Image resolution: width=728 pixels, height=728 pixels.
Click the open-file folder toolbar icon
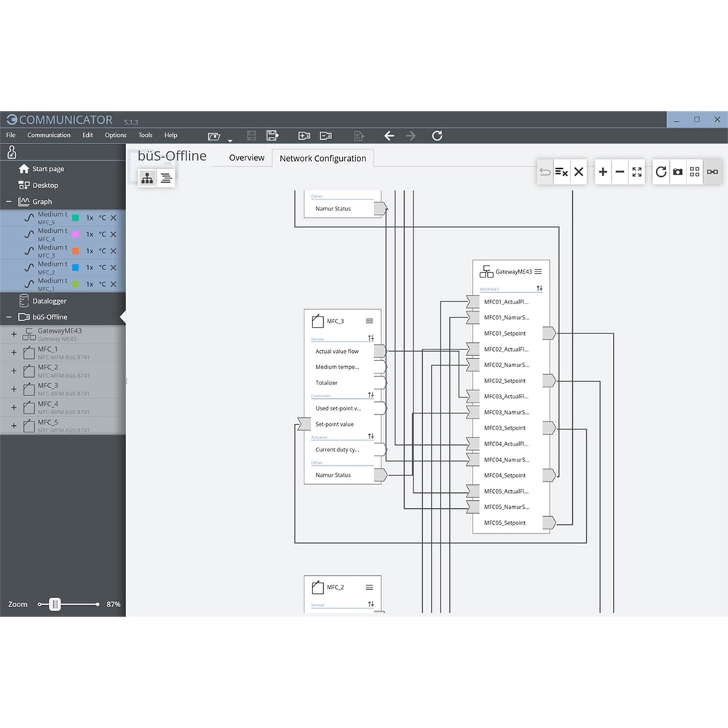pyautogui.click(x=214, y=136)
